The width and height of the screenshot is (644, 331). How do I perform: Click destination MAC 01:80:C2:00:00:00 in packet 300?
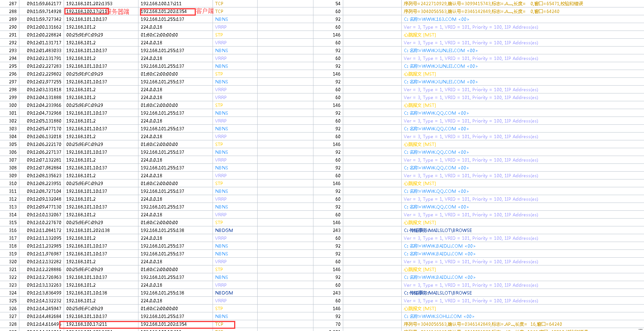point(159,105)
